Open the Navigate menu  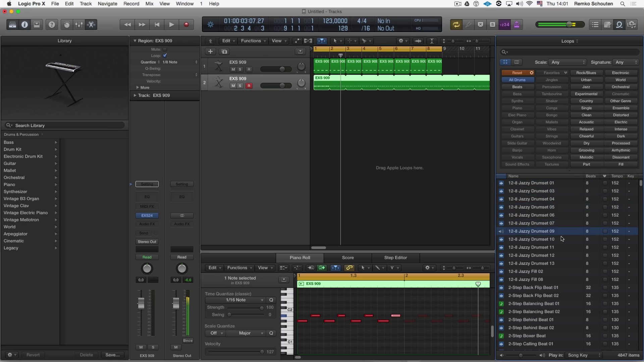point(107,4)
